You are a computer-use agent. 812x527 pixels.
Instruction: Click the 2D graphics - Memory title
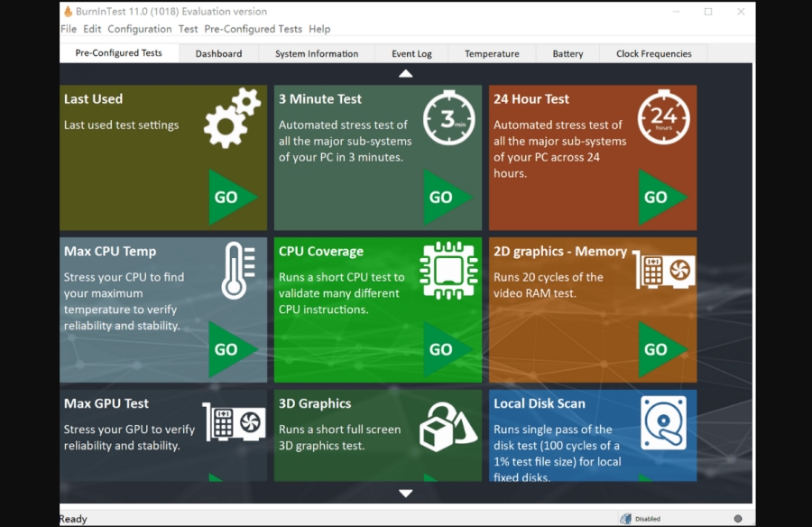coord(560,252)
